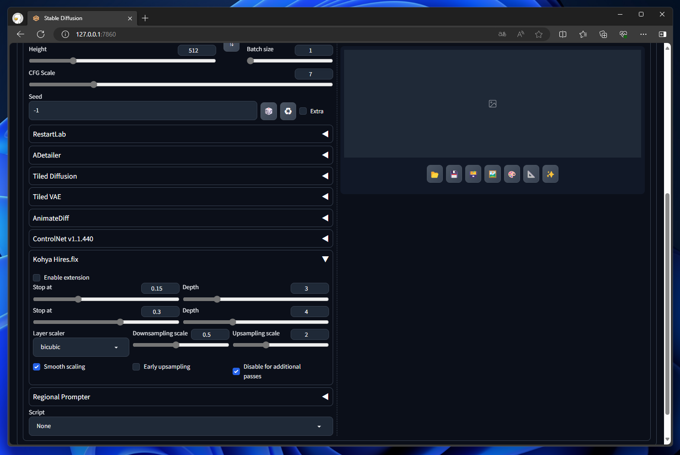Expand the Tiled Diffusion section
This screenshot has height=455, width=680.
(x=180, y=176)
